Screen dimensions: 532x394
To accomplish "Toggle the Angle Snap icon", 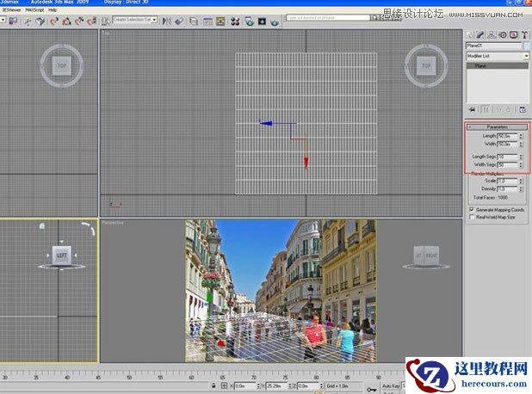I will pos(66,22).
